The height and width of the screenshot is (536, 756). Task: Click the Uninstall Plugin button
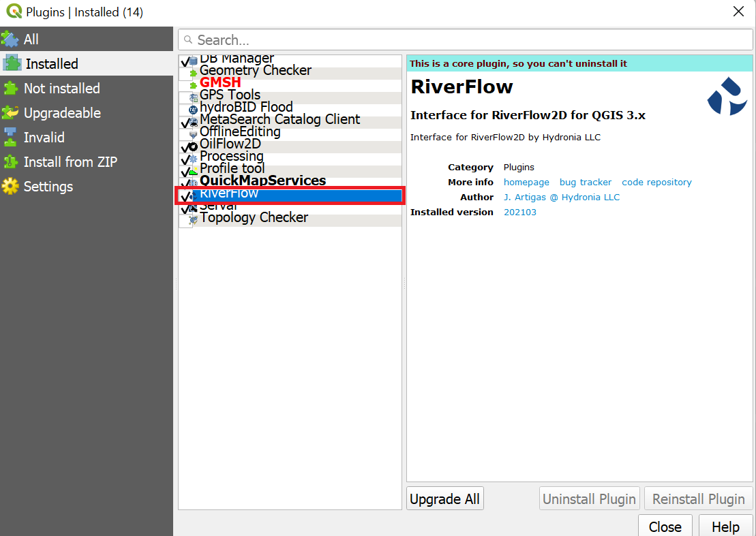pyautogui.click(x=589, y=499)
